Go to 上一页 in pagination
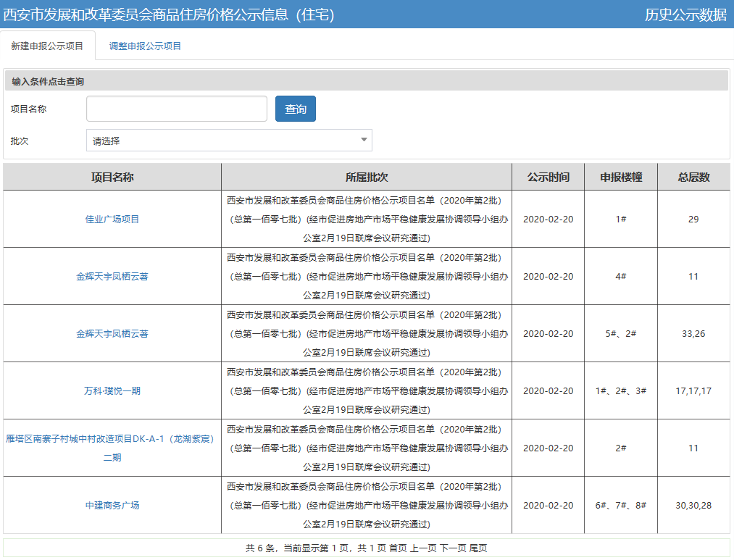The height and width of the screenshot is (560, 734). pos(423,548)
